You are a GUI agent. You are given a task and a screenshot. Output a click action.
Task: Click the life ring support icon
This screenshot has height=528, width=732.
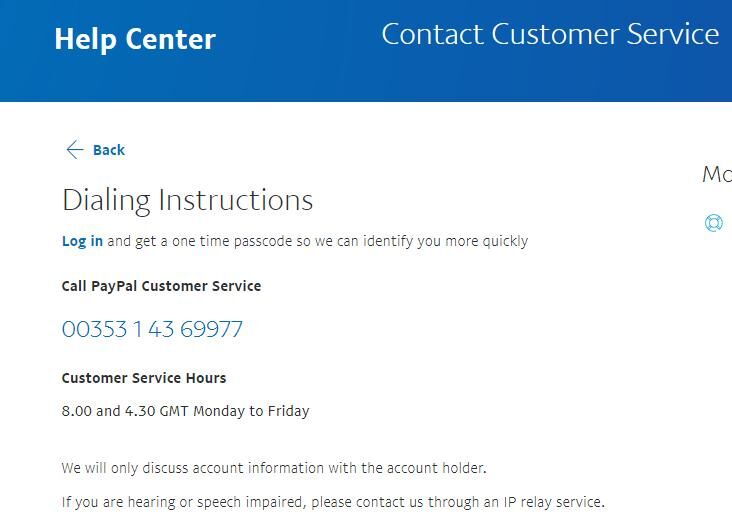(x=714, y=223)
